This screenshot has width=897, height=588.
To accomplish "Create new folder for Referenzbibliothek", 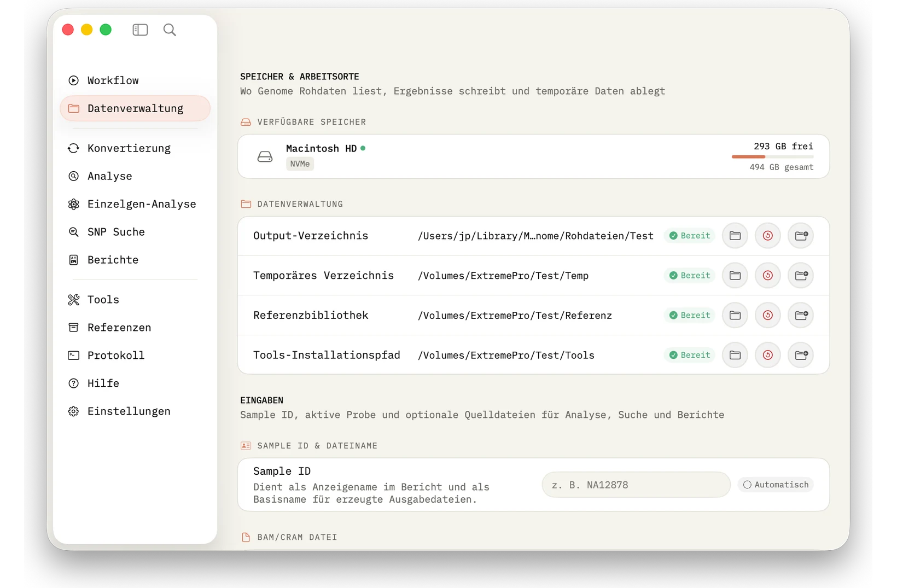I will (801, 315).
